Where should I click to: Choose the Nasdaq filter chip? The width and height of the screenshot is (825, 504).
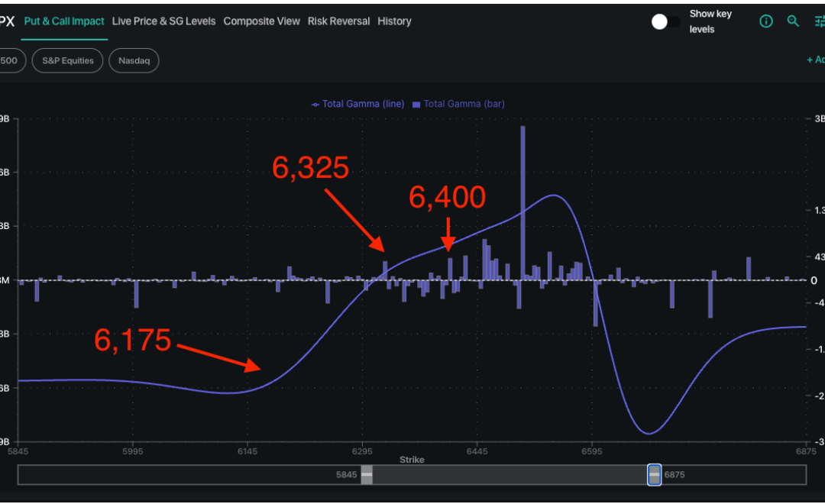pos(134,60)
